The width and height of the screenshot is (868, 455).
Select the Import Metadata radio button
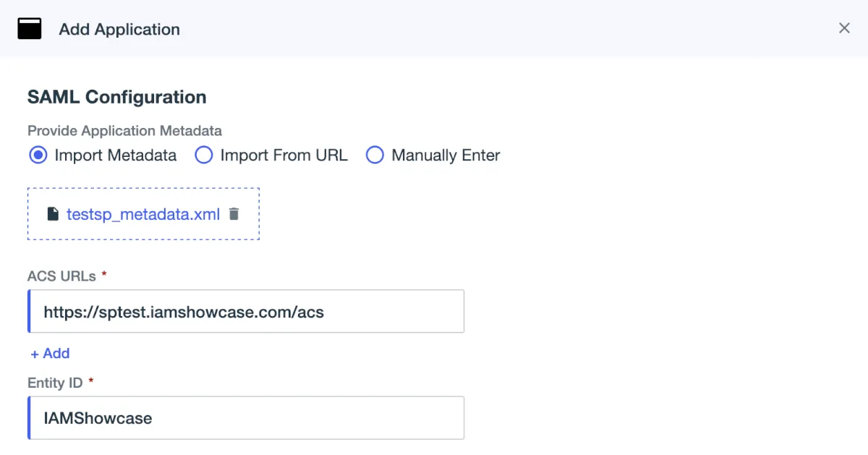[38, 156]
